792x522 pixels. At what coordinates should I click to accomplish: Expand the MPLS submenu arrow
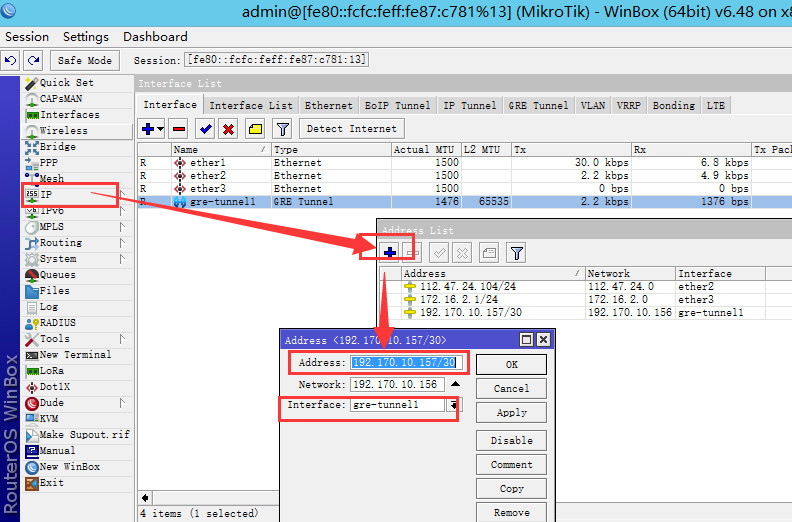[x=122, y=226]
